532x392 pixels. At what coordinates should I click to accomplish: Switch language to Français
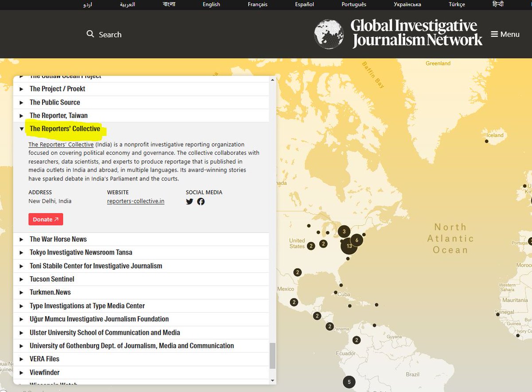pos(258,4)
